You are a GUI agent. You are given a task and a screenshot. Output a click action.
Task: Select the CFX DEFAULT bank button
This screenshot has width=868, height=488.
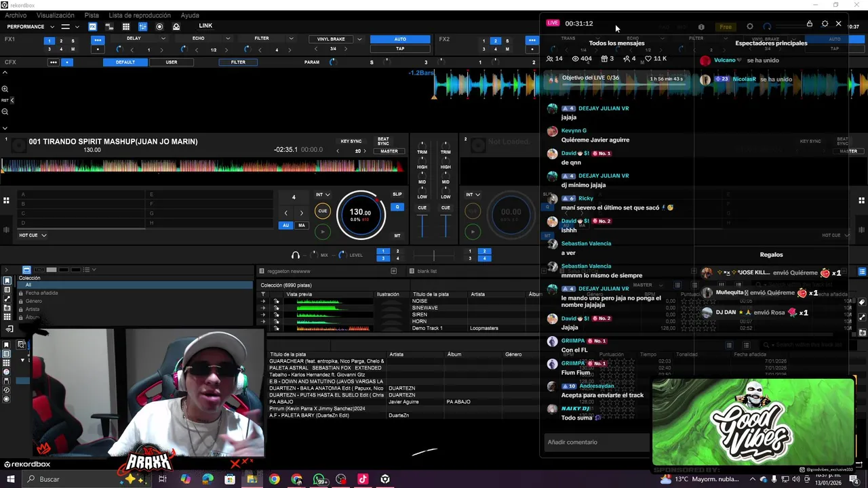coord(125,62)
